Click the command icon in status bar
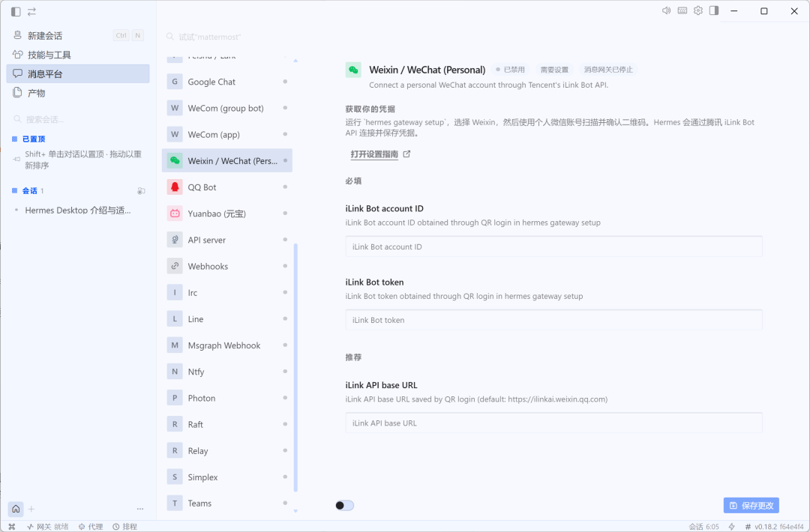 (12, 526)
